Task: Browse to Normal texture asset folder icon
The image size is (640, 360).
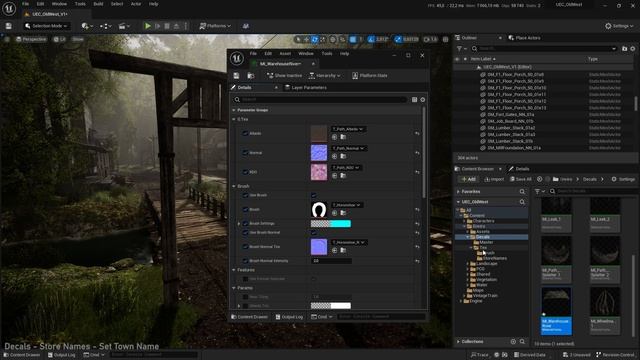Action: pos(343,156)
